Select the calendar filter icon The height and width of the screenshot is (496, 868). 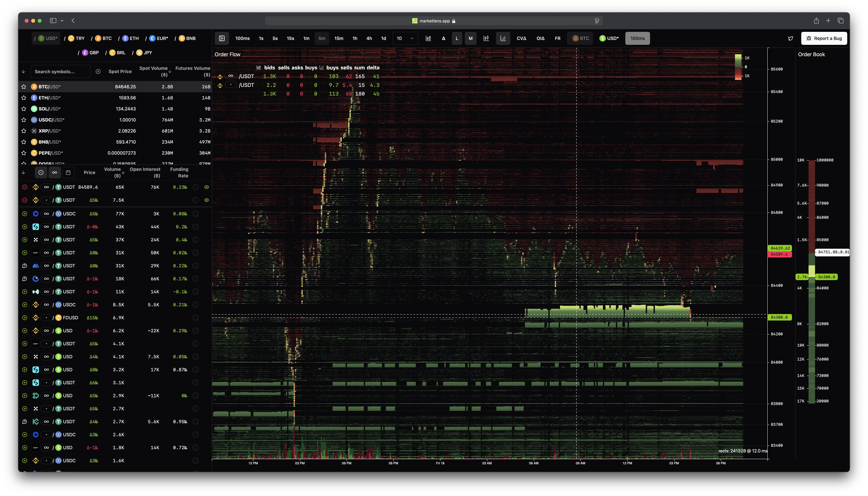[x=68, y=173]
